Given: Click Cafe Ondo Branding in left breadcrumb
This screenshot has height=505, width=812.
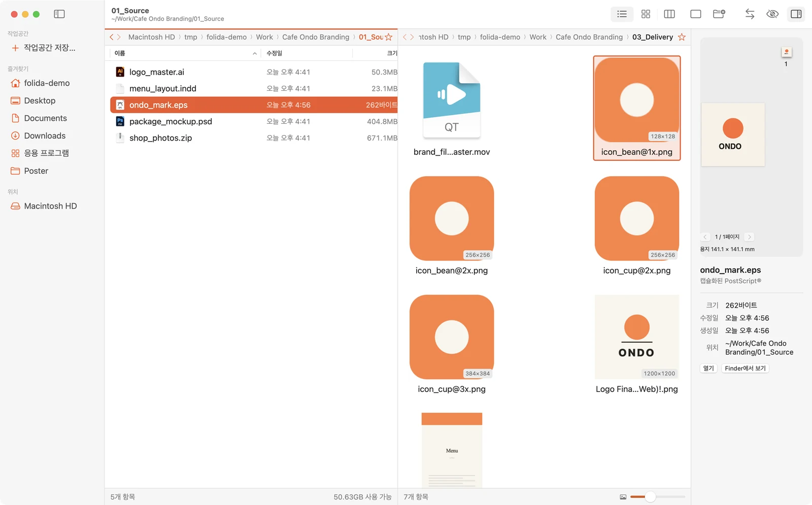Looking at the screenshot, I should 316,37.
